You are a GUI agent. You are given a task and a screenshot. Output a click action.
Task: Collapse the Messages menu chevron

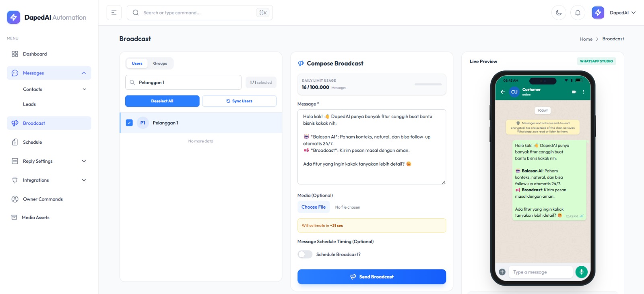click(84, 73)
